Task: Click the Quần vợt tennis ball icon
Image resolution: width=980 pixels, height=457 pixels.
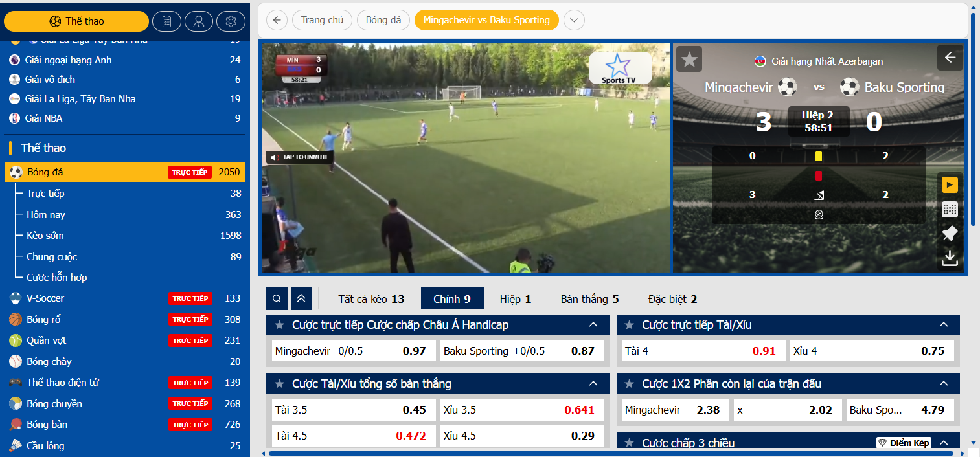Action: click(16, 340)
